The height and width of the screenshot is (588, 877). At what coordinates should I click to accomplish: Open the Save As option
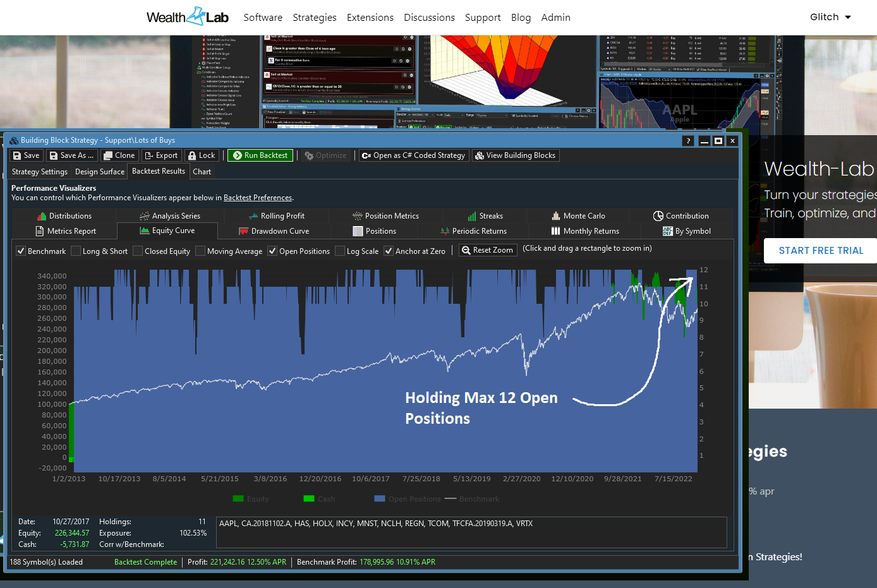(71, 155)
